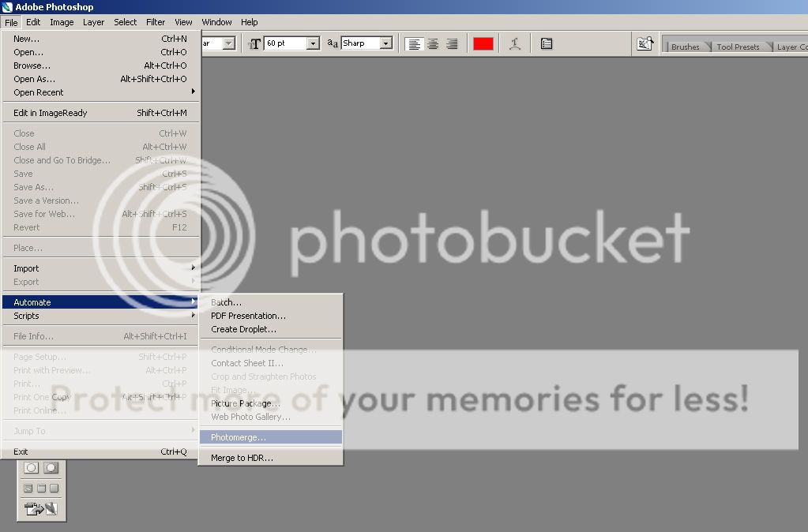
Task: Choose Open As... from the File menu
Action: tap(102, 79)
